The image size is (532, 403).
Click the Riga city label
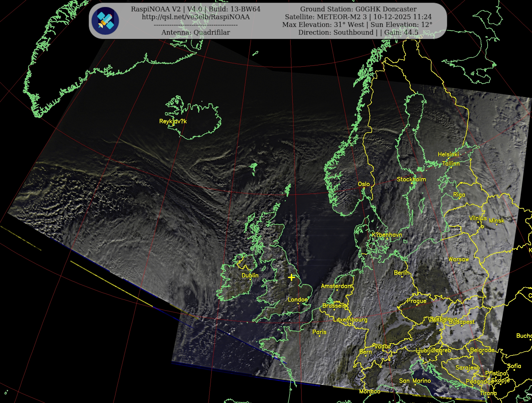tap(459, 195)
